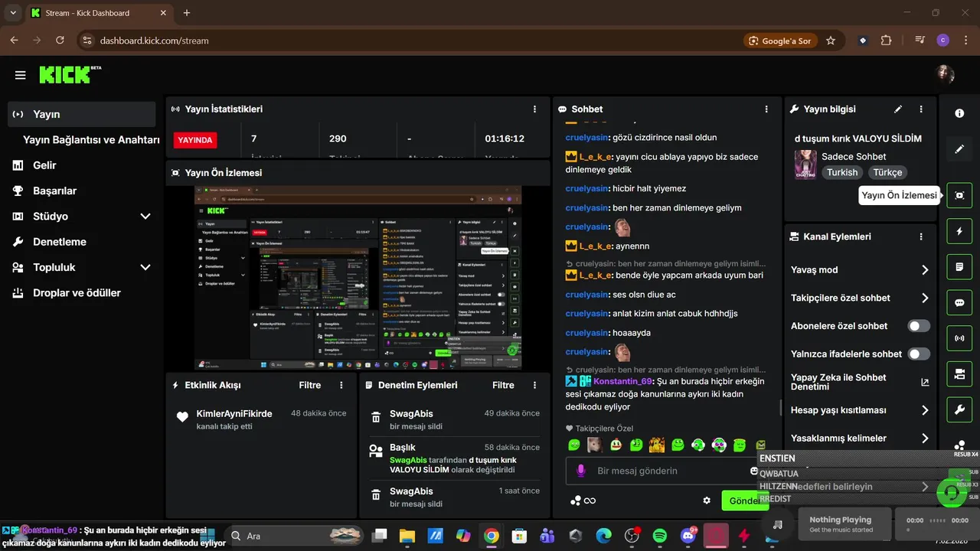Click KimlerAyniFikirde in activity feed
This screenshot has width=980, height=551.
pos(234,414)
